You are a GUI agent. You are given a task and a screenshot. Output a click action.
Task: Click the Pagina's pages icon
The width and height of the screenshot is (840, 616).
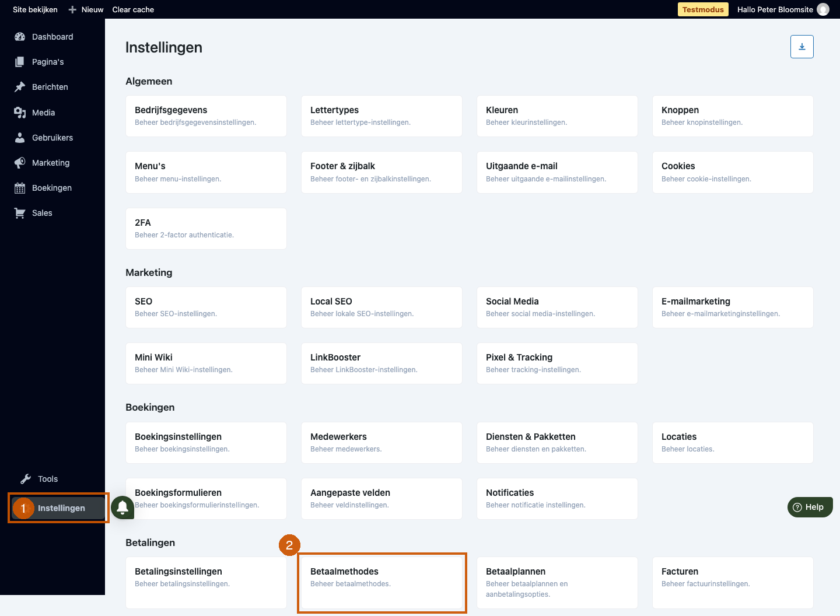[20, 62]
